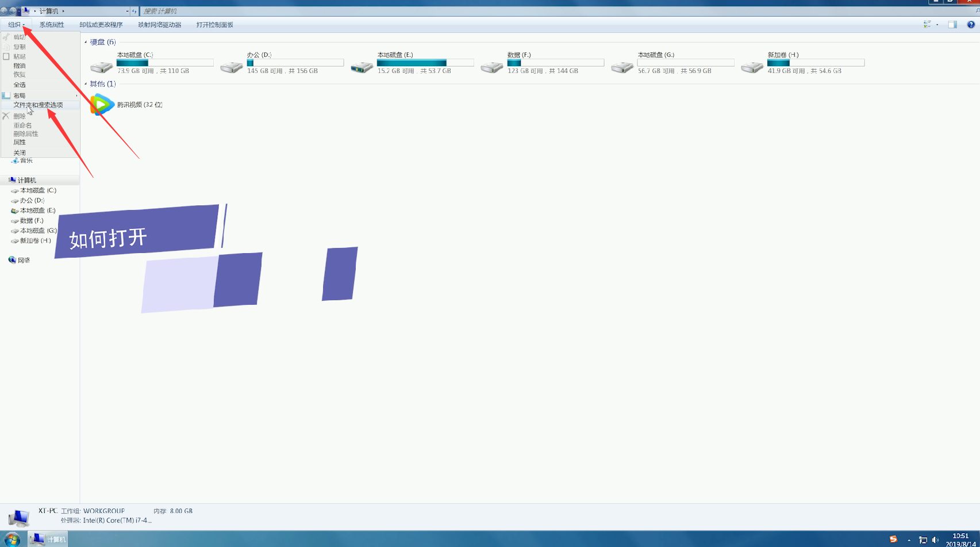This screenshot has height=547, width=980.
Task: Select 本地磁盘 (G:) in navigation tree
Action: [39, 231]
